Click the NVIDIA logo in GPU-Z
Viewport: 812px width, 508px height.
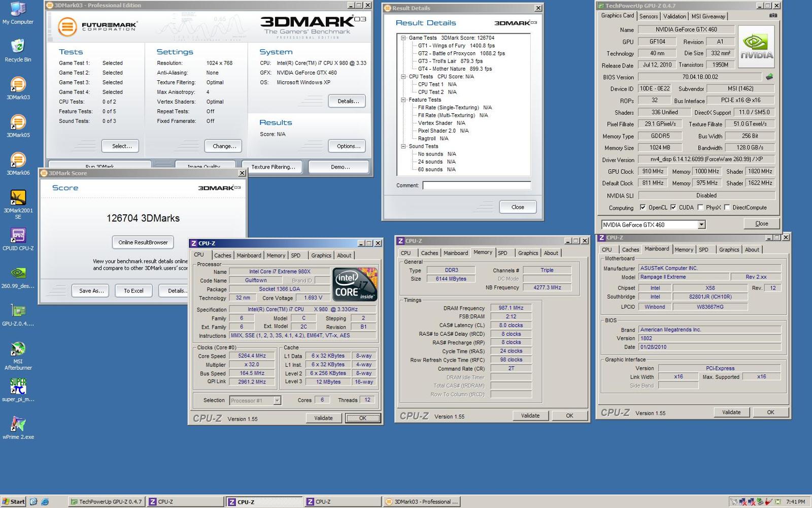(756, 47)
